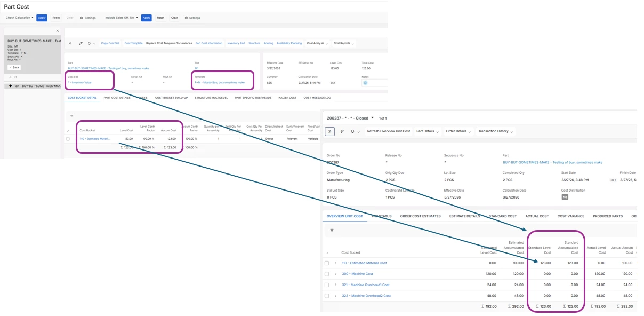Switch to the Cost Bucket Build-Up tab
644x316 pixels.
pyautogui.click(x=171, y=98)
